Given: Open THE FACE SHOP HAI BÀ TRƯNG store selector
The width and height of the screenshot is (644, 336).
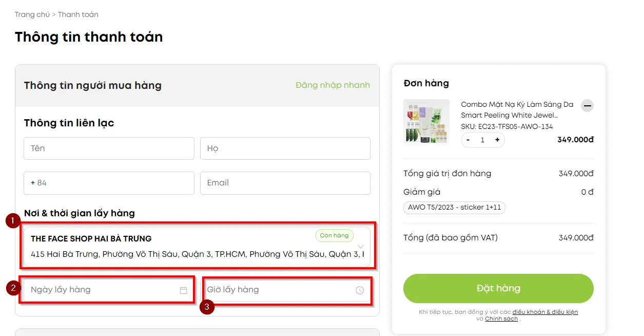Looking at the screenshot, I should [197, 247].
